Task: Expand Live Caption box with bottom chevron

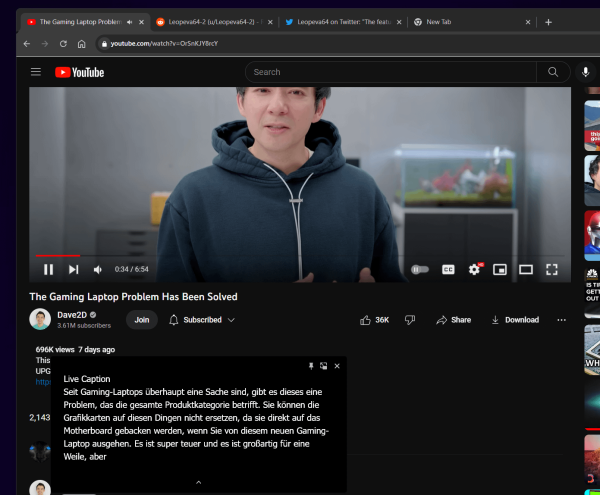Action: tap(198, 482)
